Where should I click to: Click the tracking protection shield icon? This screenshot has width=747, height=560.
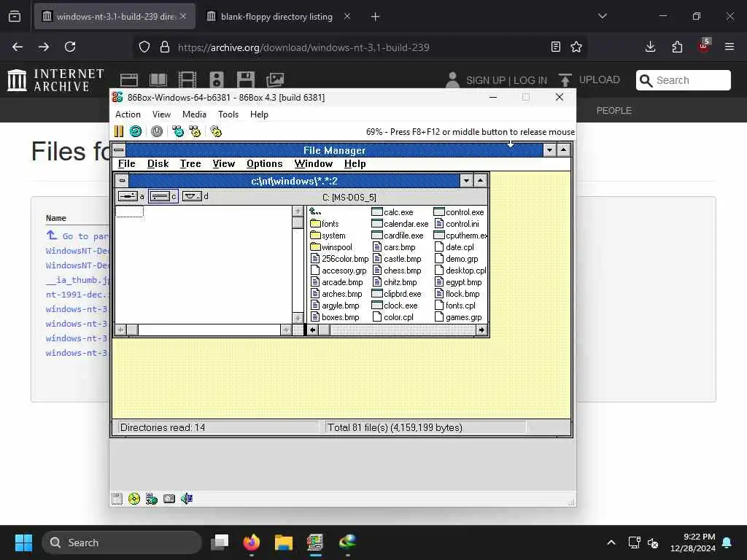click(144, 47)
